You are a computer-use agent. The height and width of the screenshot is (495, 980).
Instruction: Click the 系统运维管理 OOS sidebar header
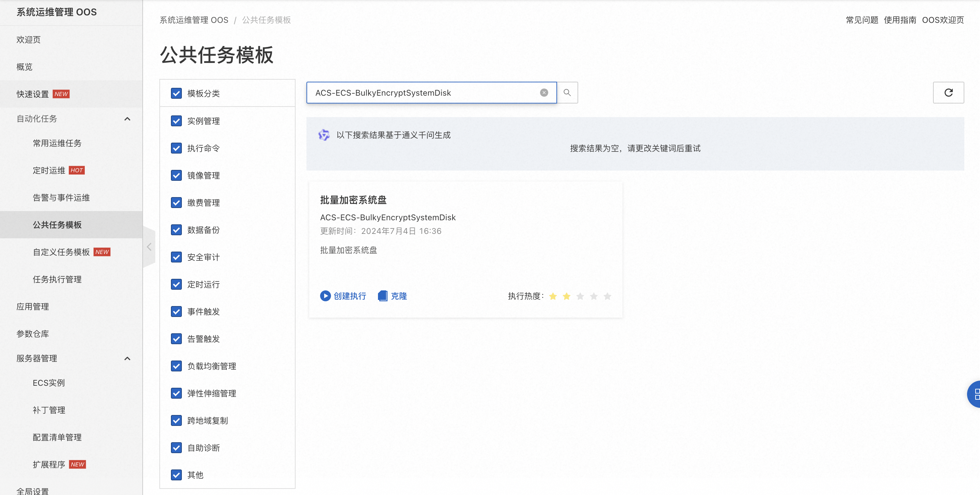[x=56, y=12]
